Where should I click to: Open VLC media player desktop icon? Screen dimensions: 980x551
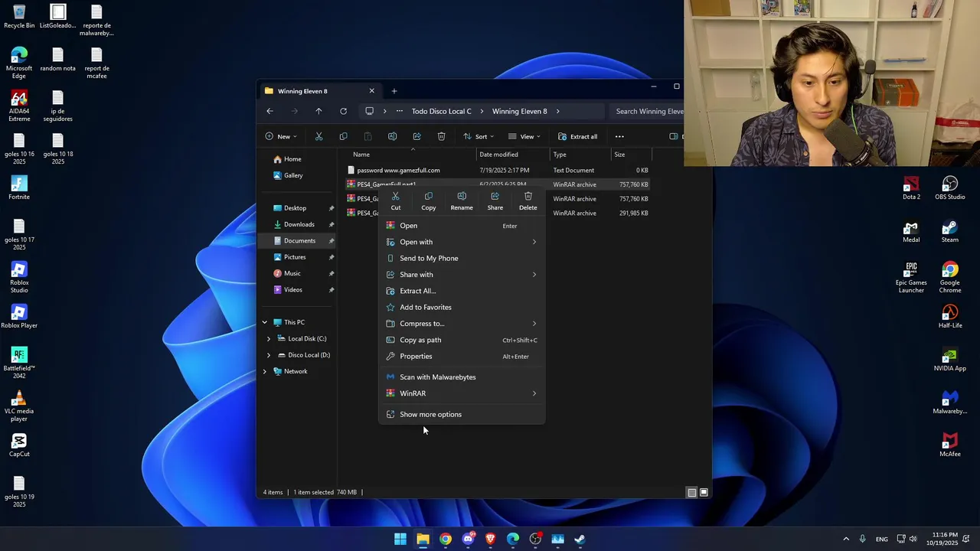pyautogui.click(x=19, y=406)
